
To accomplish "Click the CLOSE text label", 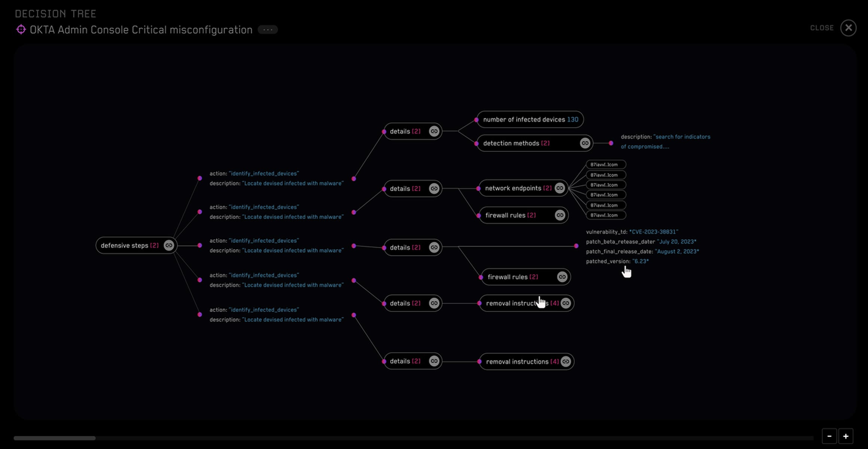I will 822,28.
